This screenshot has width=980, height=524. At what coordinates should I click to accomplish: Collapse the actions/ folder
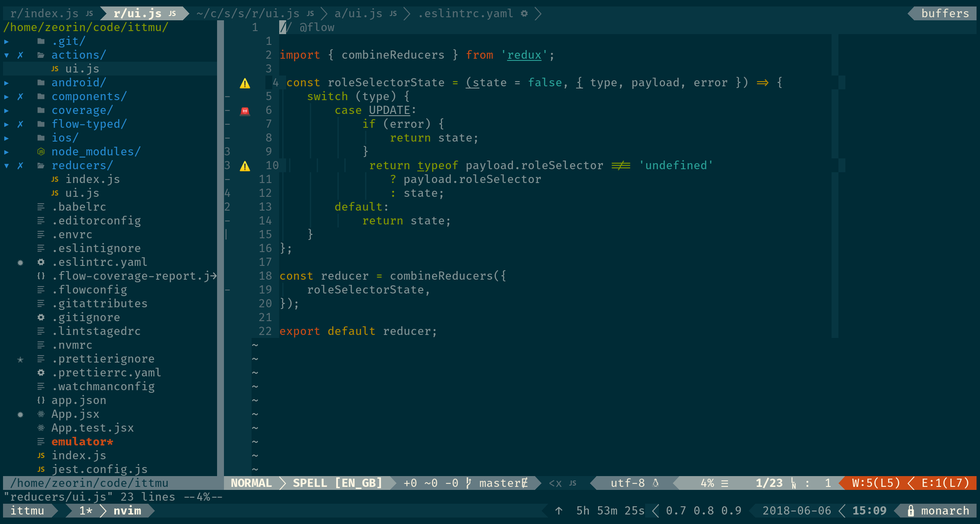coord(6,55)
